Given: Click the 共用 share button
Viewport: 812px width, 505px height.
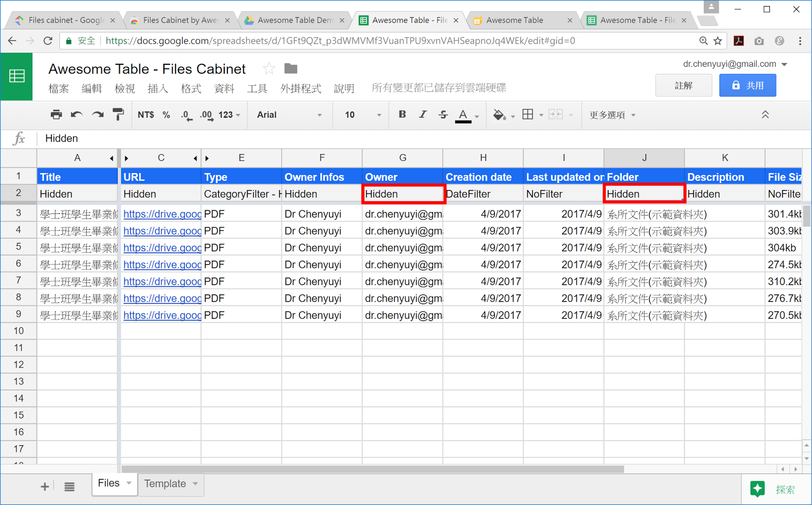Looking at the screenshot, I should 748,85.
